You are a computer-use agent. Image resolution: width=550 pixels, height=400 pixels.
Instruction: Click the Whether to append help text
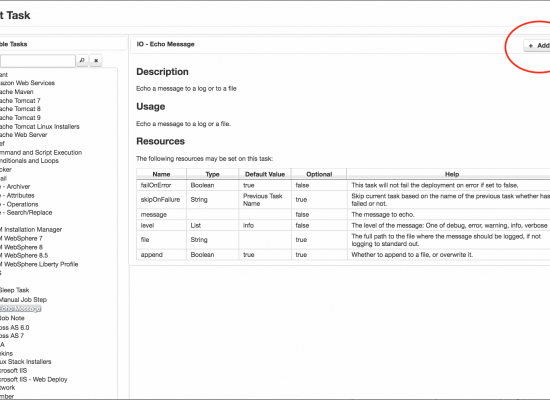(x=412, y=255)
